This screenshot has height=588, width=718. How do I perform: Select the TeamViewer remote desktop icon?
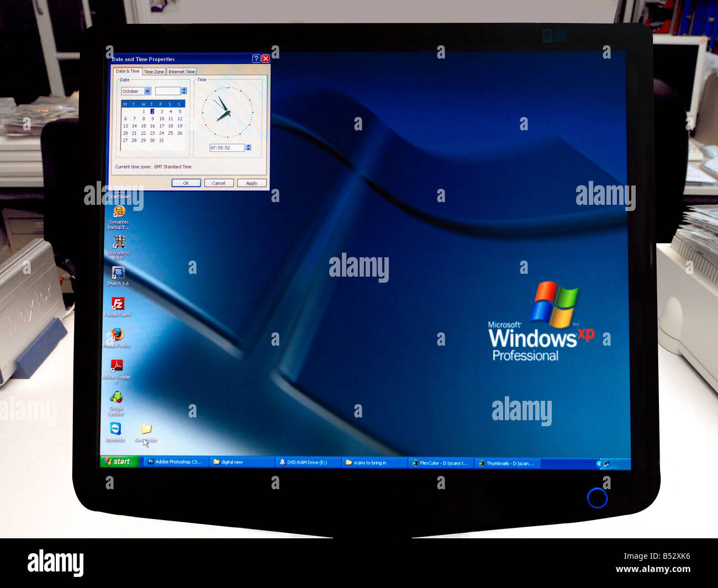click(115, 430)
